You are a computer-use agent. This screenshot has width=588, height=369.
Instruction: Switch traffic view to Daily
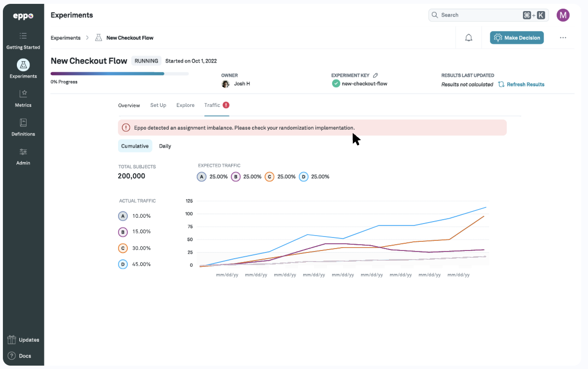[165, 145]
